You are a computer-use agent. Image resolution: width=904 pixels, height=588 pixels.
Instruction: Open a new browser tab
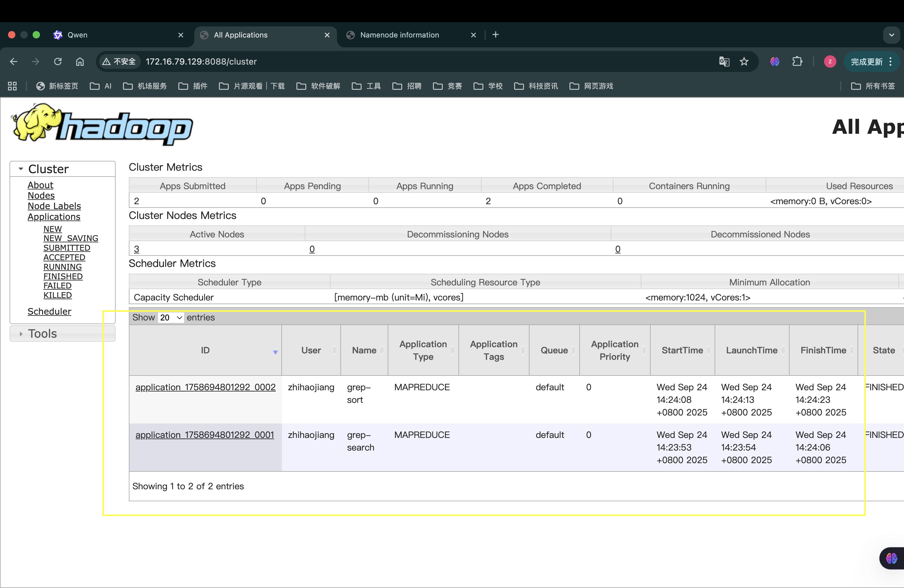pos(496,35)
